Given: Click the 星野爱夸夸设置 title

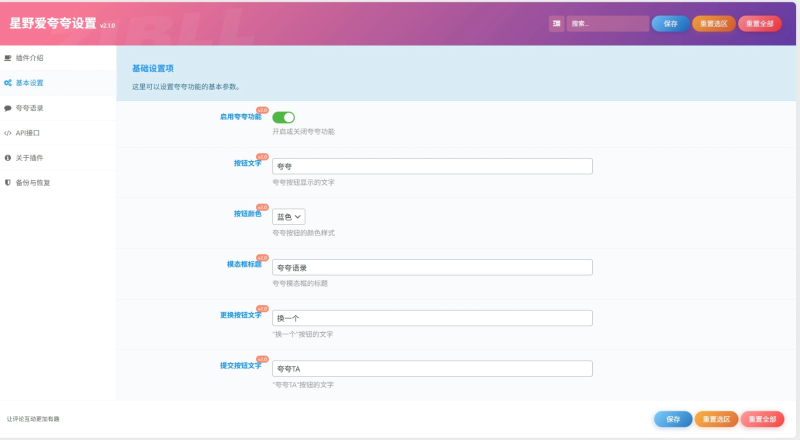Looking at the screenshot, I should pos(53,23).
